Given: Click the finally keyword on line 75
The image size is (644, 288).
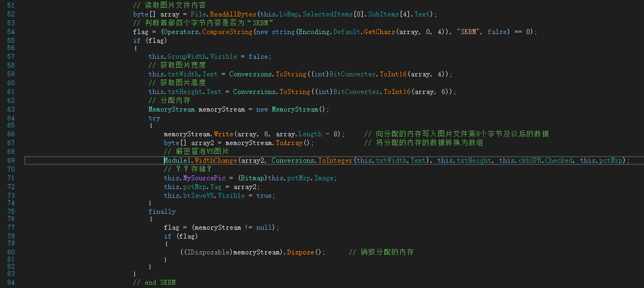Looking at the screenshot, I should 162,212.
